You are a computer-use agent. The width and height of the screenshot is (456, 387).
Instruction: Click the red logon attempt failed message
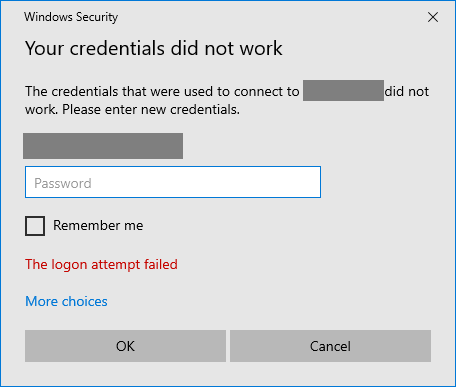[101, 265]
